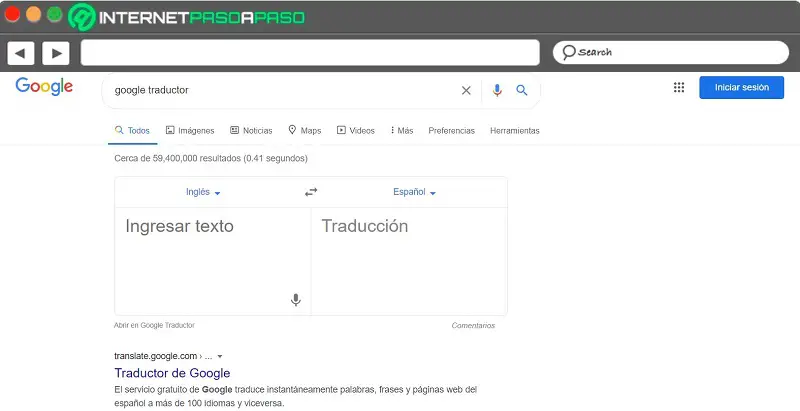The width and height of the screenshot is (800, 411).
Task: Open the Maps results tab
Action: click(x=305, y=131)
